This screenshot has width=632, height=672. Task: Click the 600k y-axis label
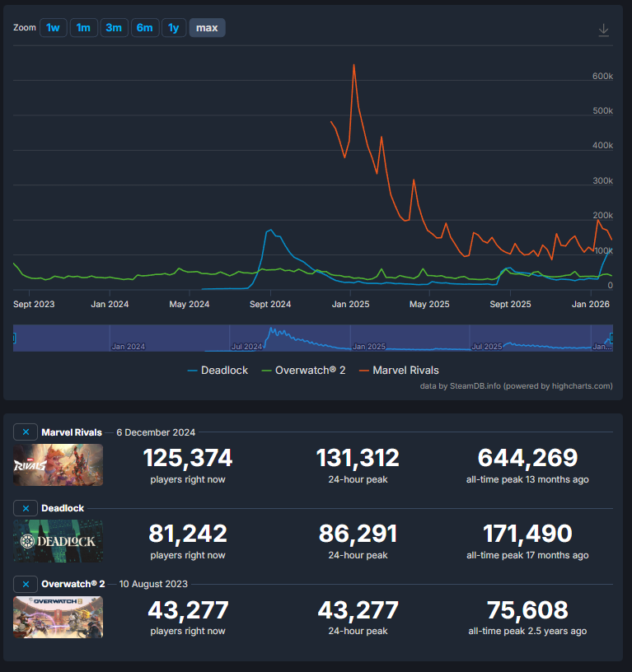click(x=602, y=77)
